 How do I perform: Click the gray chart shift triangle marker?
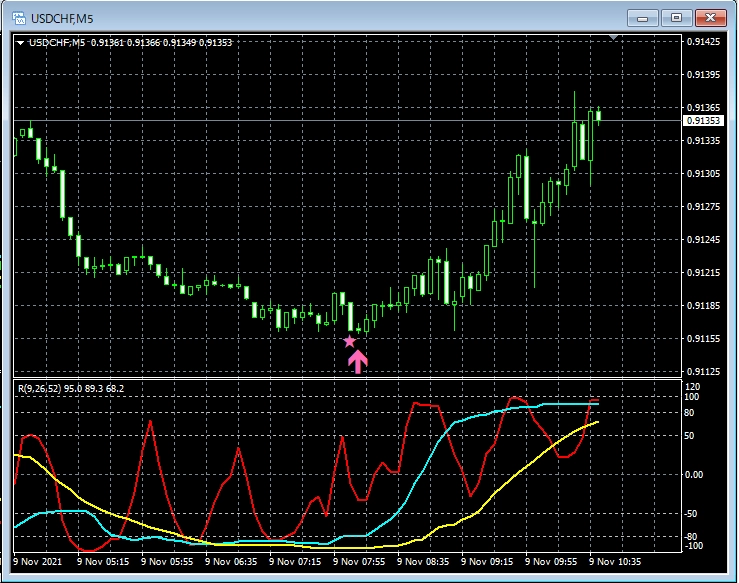615,38
